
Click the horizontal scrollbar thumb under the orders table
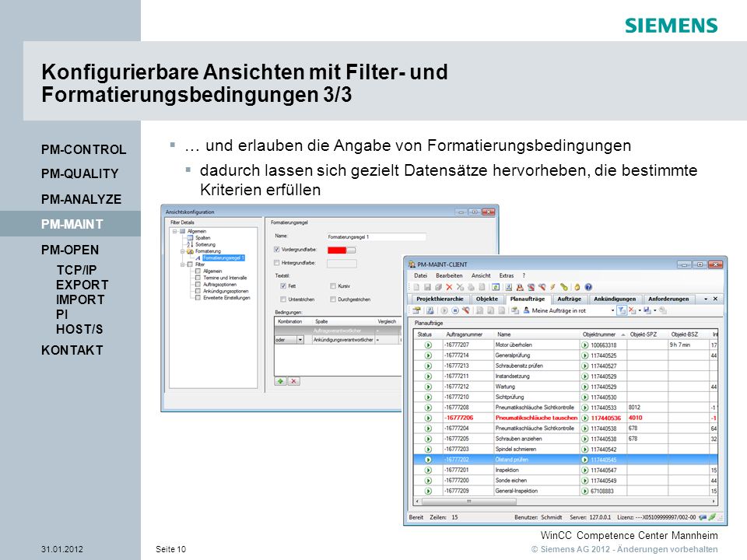(x=468, y=502)
